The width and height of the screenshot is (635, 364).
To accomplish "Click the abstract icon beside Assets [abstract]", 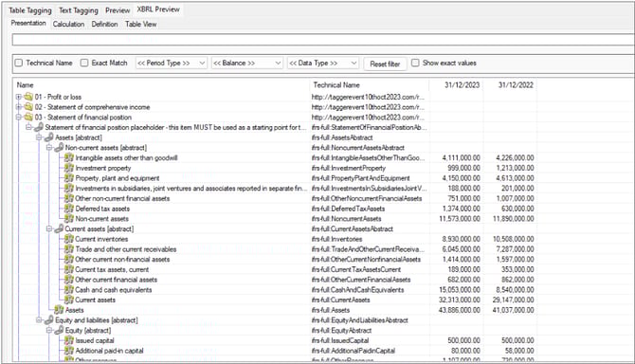I will click(x=49, y=137).
